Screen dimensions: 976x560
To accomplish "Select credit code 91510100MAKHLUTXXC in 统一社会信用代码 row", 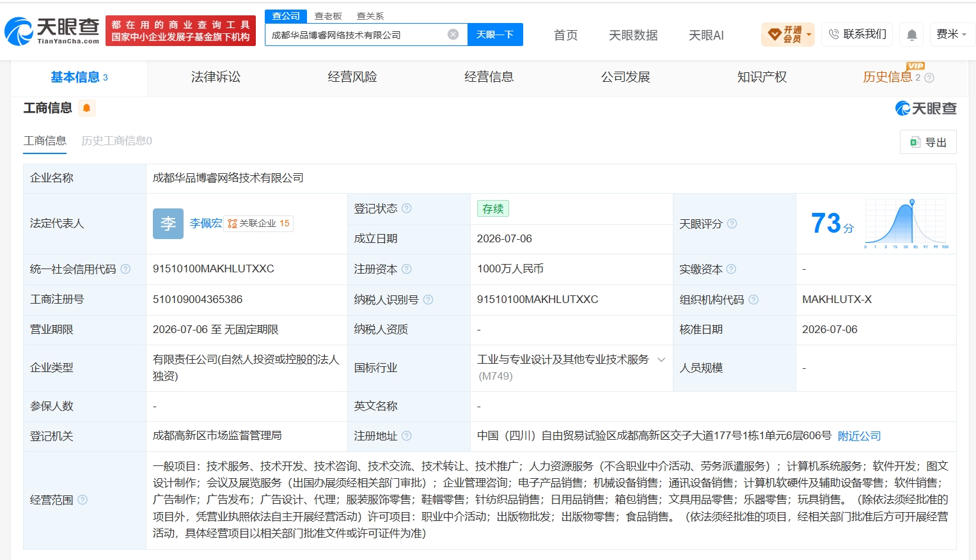I will pyautogui.click(x=214, y=269).
